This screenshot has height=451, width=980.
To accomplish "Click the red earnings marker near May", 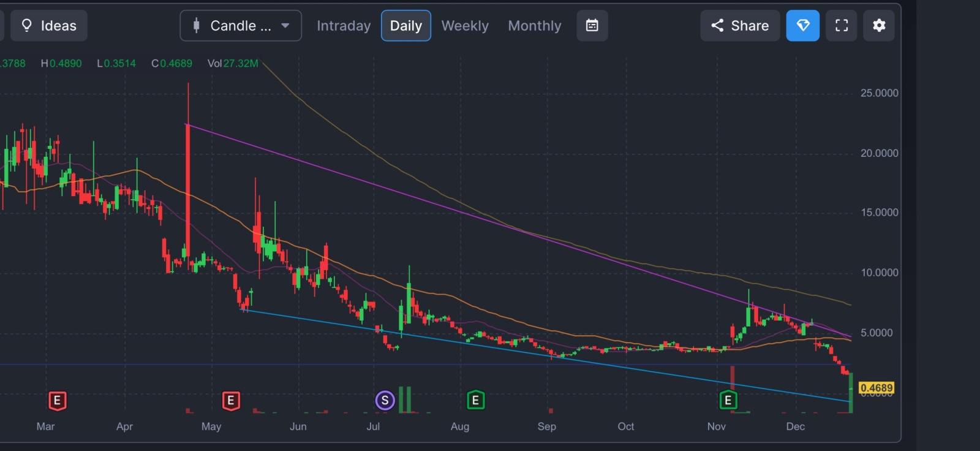I will tap(231, 401).
